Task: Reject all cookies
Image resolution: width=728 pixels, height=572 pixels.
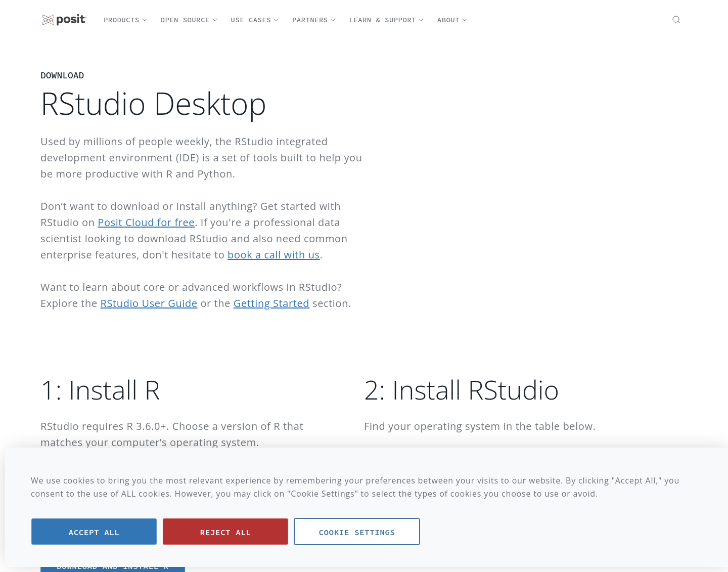Action: click(x=225, y=532)
